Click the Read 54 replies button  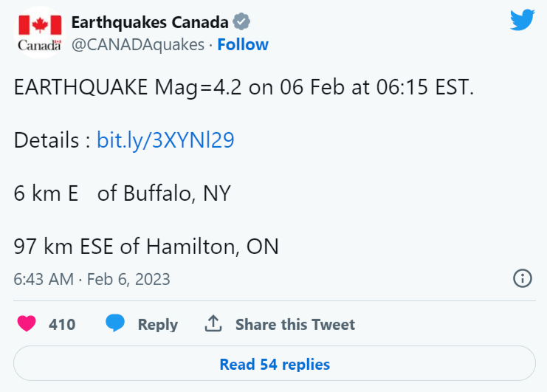point(275,363)
